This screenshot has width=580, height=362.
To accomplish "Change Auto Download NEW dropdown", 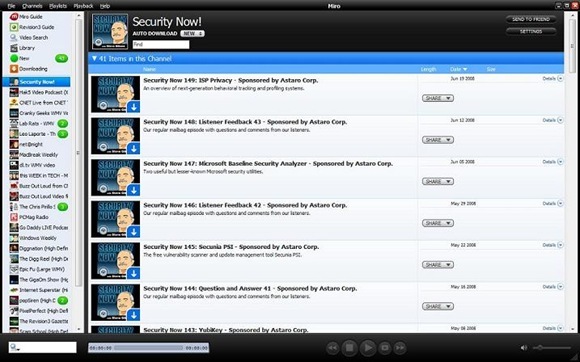I will point(192,34).
